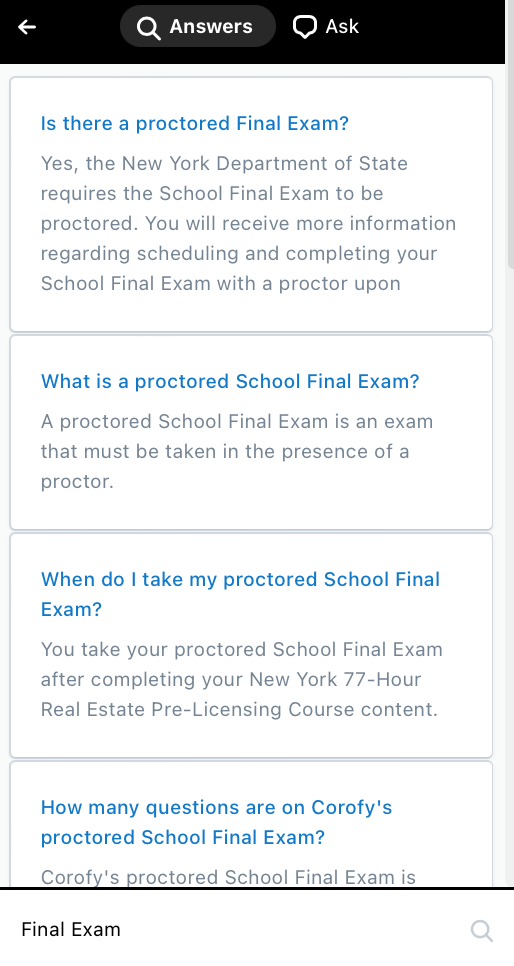Open 'When do I take my proctored' question

[240, 594]
